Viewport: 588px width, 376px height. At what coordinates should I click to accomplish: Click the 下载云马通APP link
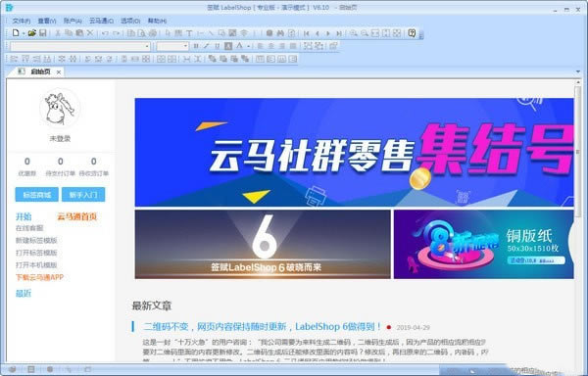pos(39,277)
